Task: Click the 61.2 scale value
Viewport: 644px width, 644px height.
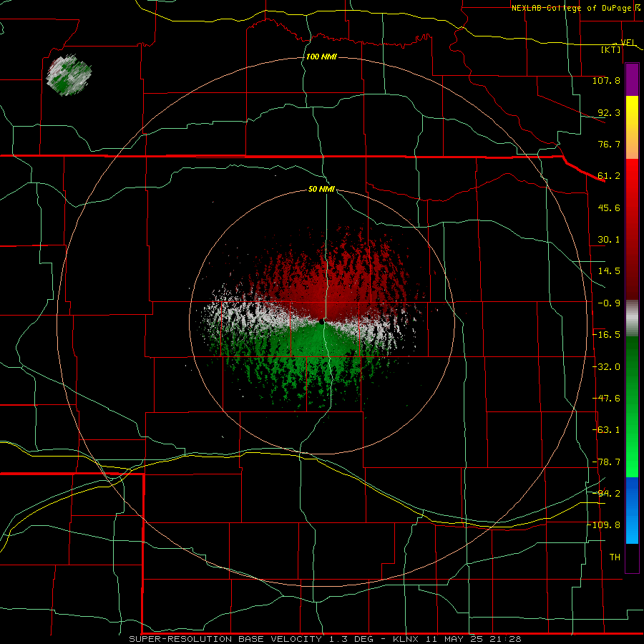Action: tap(609, 176)
